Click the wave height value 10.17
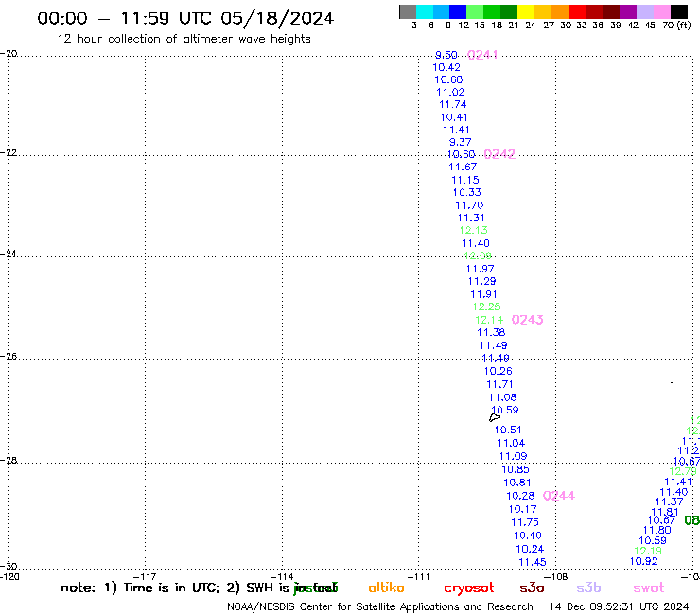This screenshot has width=700, height=615. [x=523, y=509]
